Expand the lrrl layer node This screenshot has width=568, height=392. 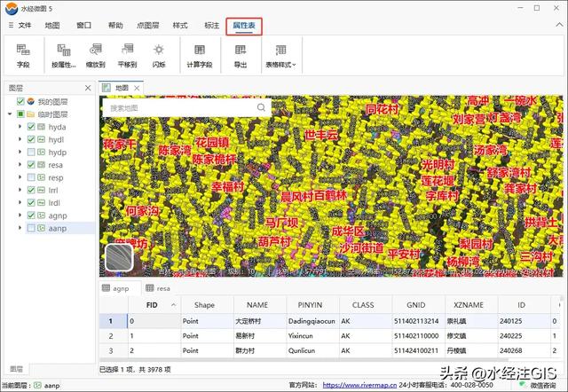coord(20,190)
